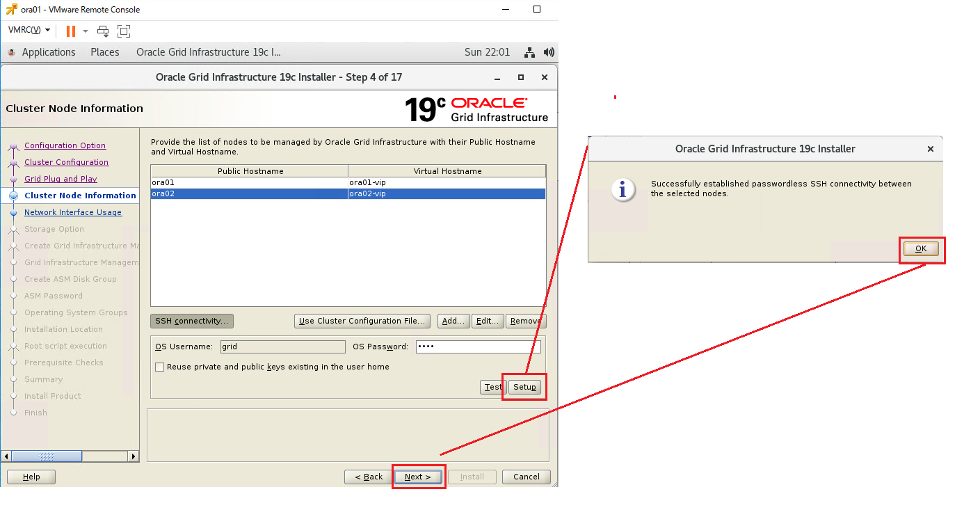The width and height of the screenshot is (980, 517).
Task: Click Send Ctrl+Alt+Del icon in VMRC toolbar
Action: 103,31
